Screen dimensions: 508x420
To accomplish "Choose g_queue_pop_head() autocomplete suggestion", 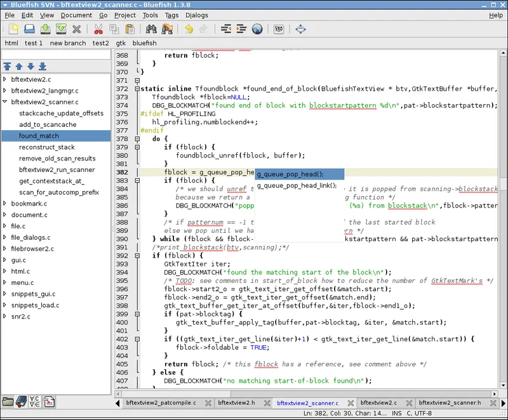I will click(x=300, y=174).
